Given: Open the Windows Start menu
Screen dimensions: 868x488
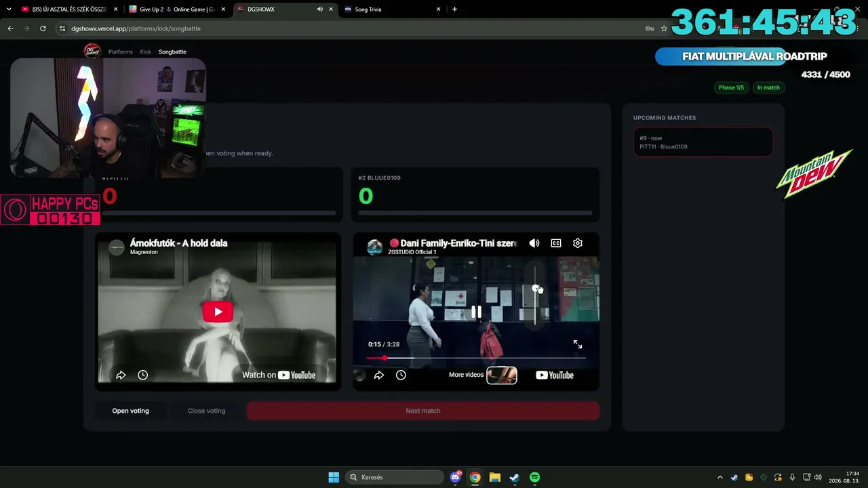Looking at the screenshot, I should (x=334, y=477).
